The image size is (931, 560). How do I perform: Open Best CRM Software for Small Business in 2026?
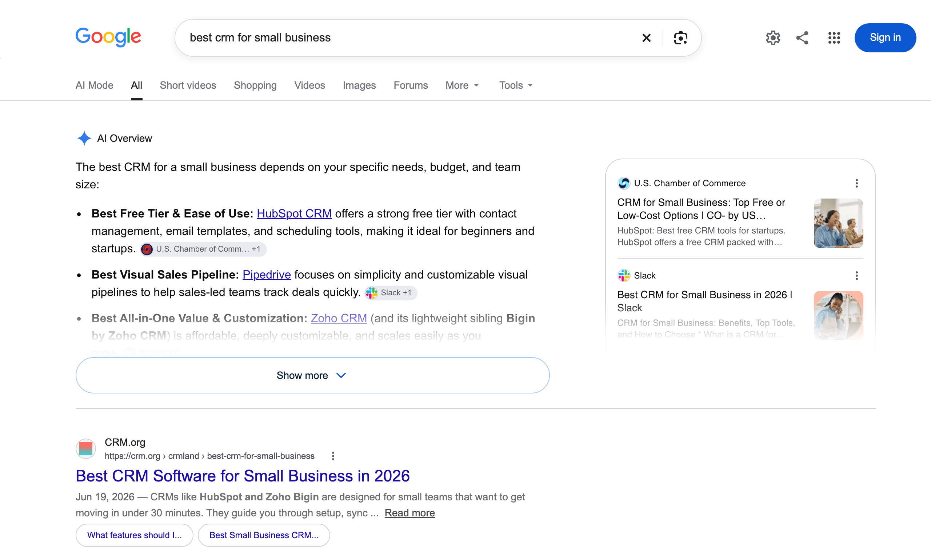(242, 476)
